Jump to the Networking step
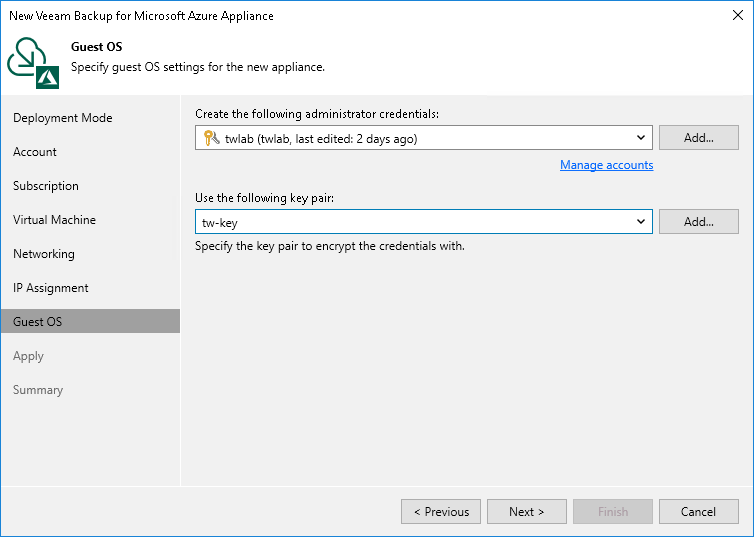Screen dimensions: 754x537 [44, 254]
